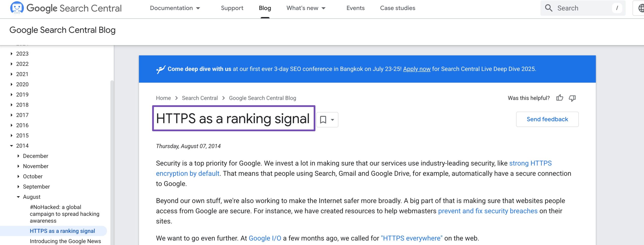This screenshot has width=644, height=245.
Task: Select Events in the top navigation
Action: 355,8
